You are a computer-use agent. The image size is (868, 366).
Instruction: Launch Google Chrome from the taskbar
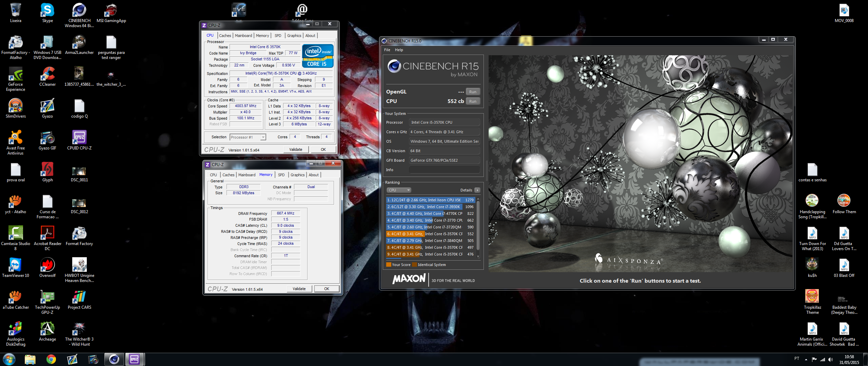tap(51, 359)
